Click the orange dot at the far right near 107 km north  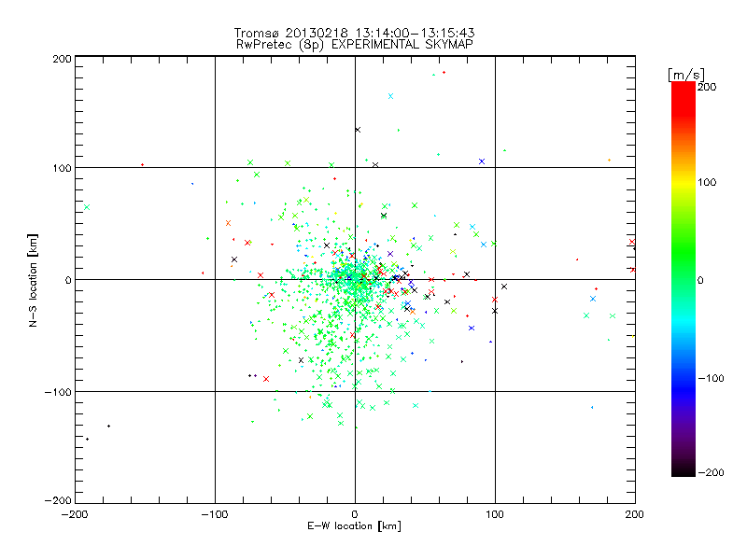tap(609, 160)
